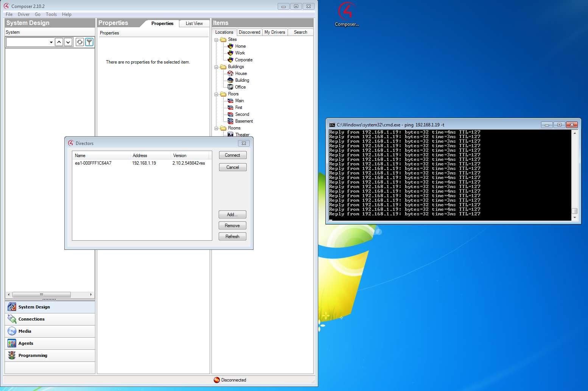This screenshot has width=588, height=391.
Task: Click the move down arrow in System Design
Action: 68,42
